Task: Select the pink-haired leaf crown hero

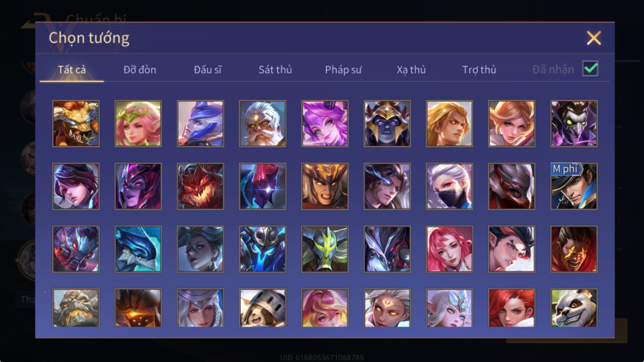Action: point(138,123)
